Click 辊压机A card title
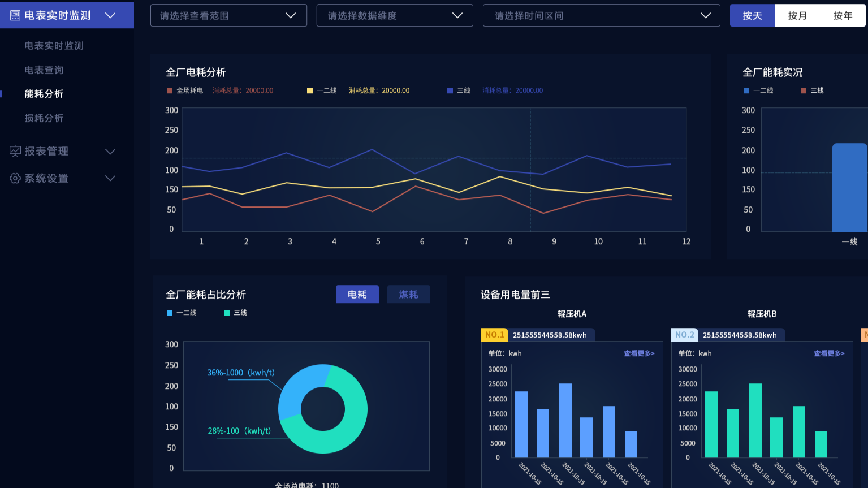The width and height of the screenshot is (868, 488). (x=572, y=314)
